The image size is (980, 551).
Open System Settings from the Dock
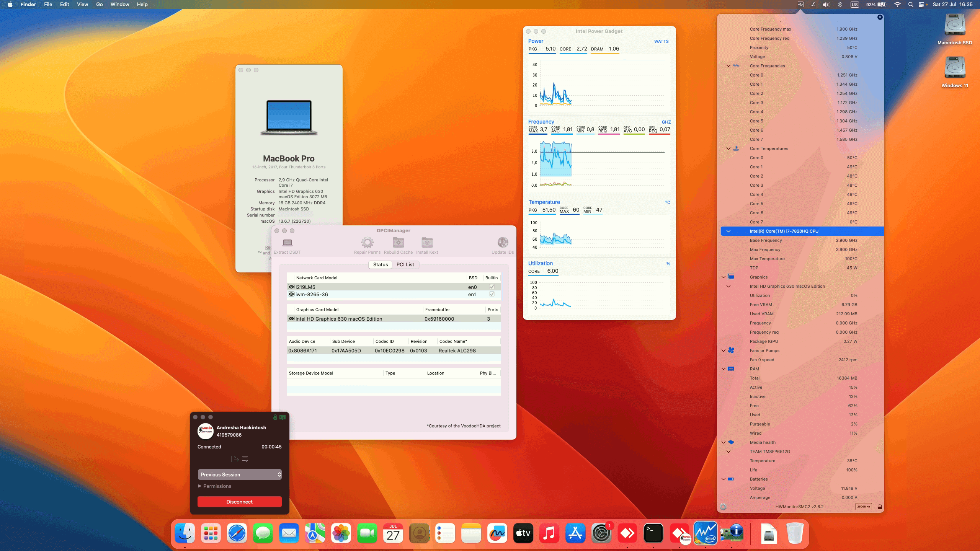(601, 533)
